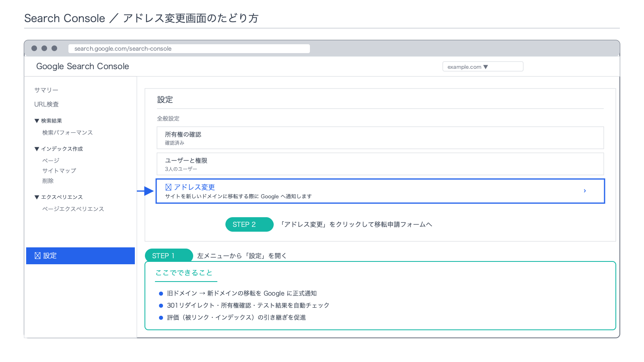Click the 301リダイレクト bullet text
Viewport: 644px width, 362px height.
(x=248, y=306)
